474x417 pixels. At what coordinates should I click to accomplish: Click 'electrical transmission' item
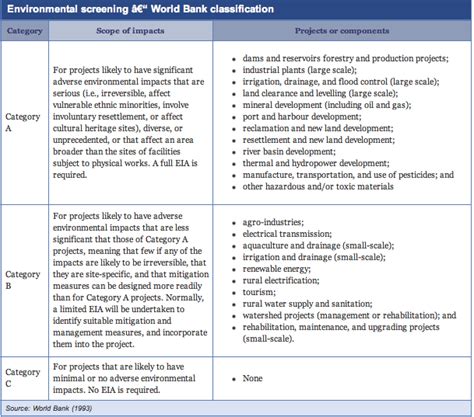(287, 234)
